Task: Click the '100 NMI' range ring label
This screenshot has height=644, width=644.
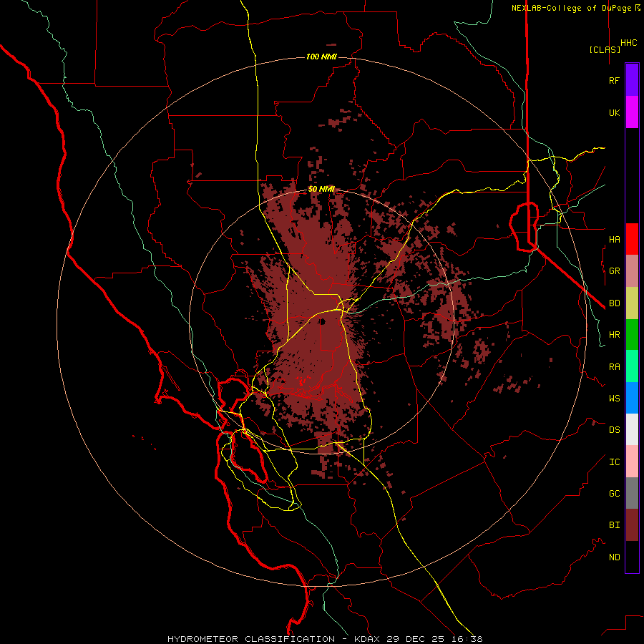Action: [321, 57]
